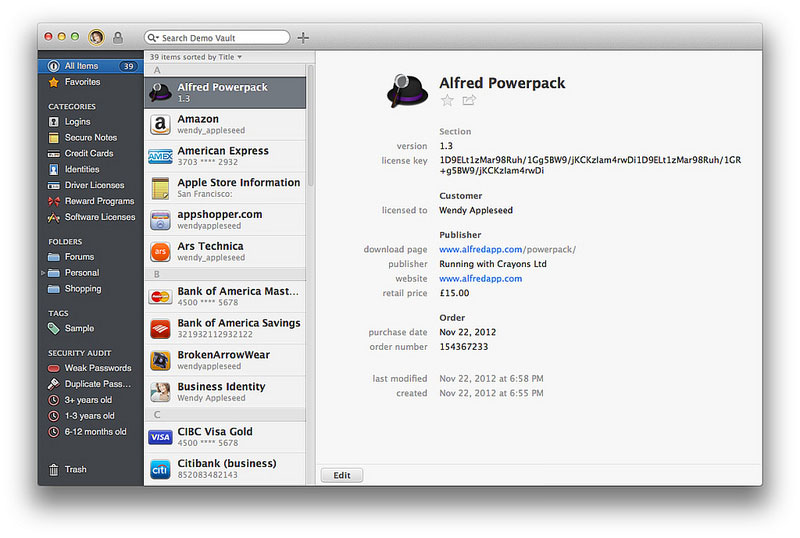Image resolution: width=800 pixels, height=538 pixels.
Task: Open alfredapp.com/powerpack download link
Action: [x=507, y=249]
